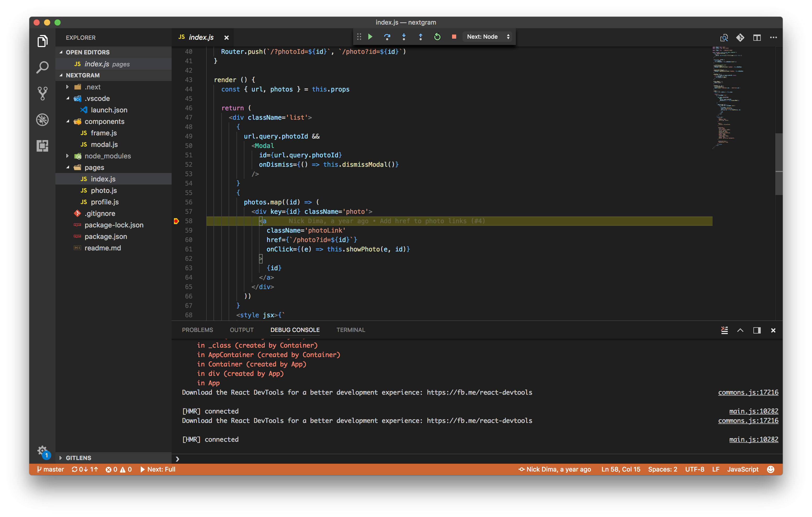Click the debug Step Out icon

[420, 37]
